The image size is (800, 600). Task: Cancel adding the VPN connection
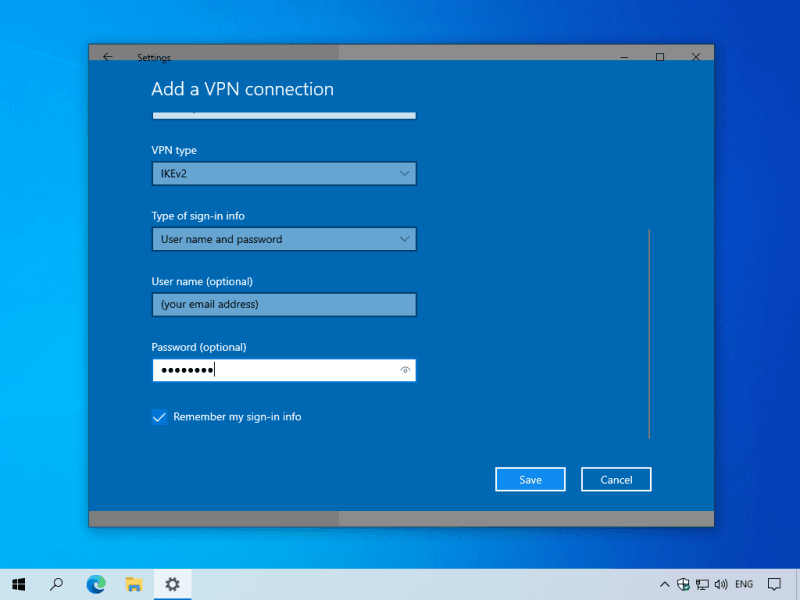pos(616,480)
